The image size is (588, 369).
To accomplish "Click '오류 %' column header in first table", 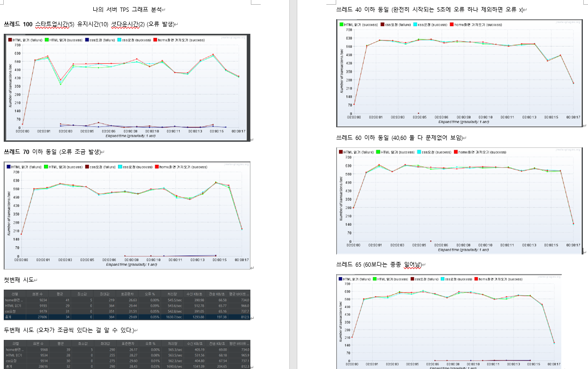I will pyautogui.click(x=150, y=294).
